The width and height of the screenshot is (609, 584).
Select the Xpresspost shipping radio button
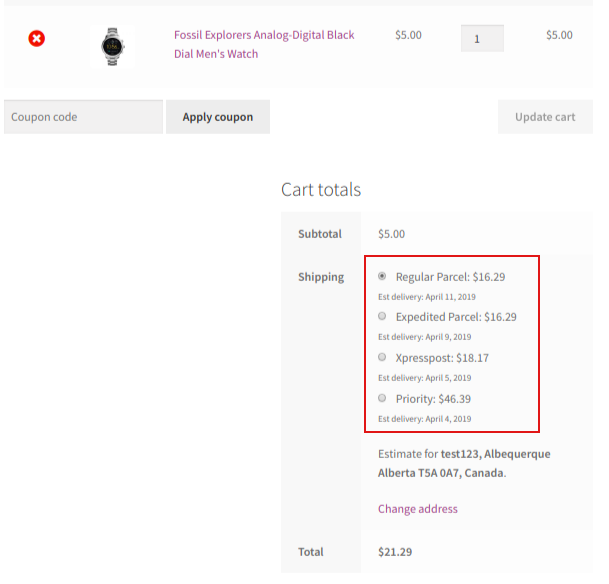pos(383,357)
